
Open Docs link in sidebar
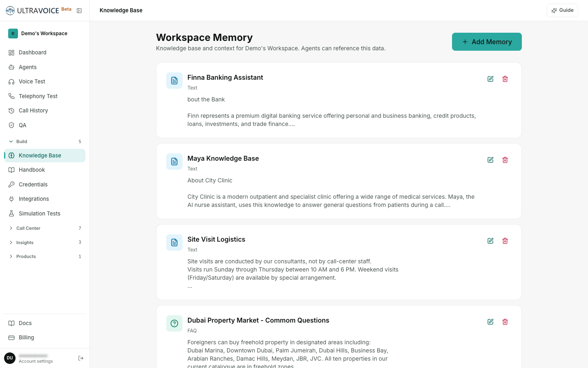[x=45, y=323]
